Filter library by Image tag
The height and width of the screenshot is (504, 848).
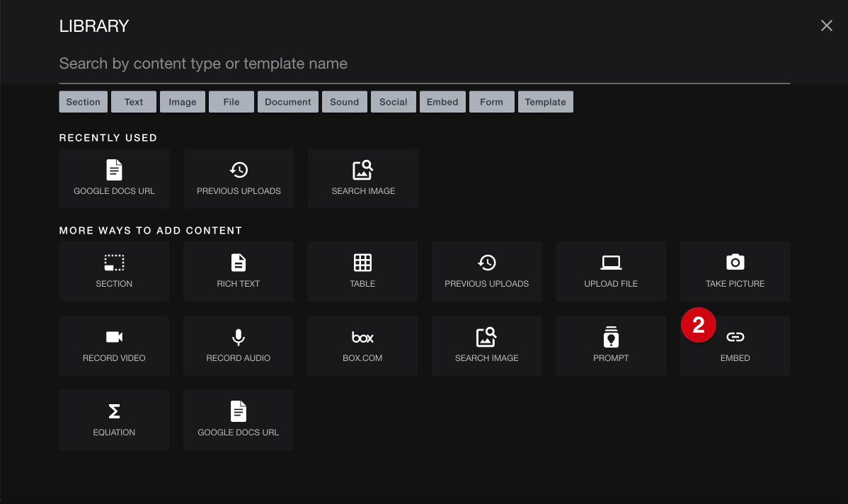pos(183,102)
